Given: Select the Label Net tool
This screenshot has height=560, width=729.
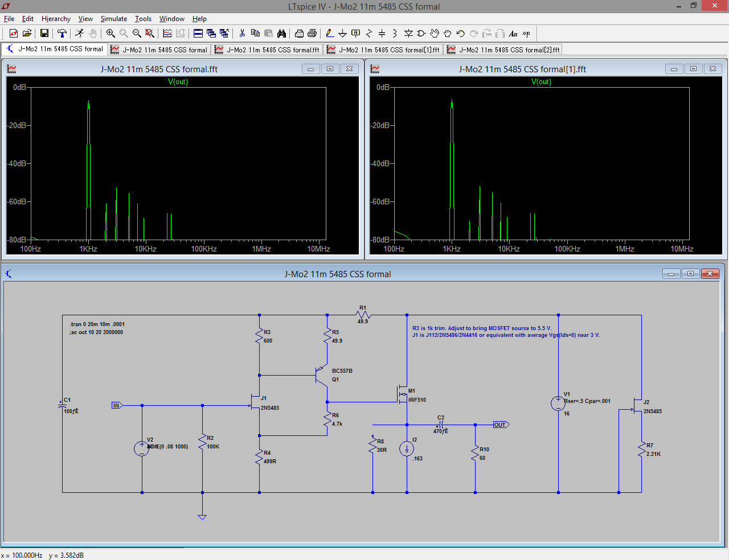Looking at the screenshot, I should click(x=355, y=34).
